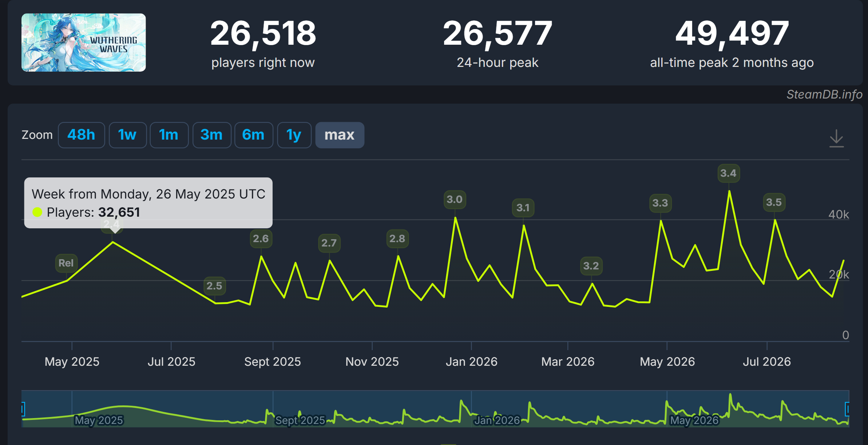Click the Rel release marker
The height and width of the screenshot is (445, 868).
66,263
